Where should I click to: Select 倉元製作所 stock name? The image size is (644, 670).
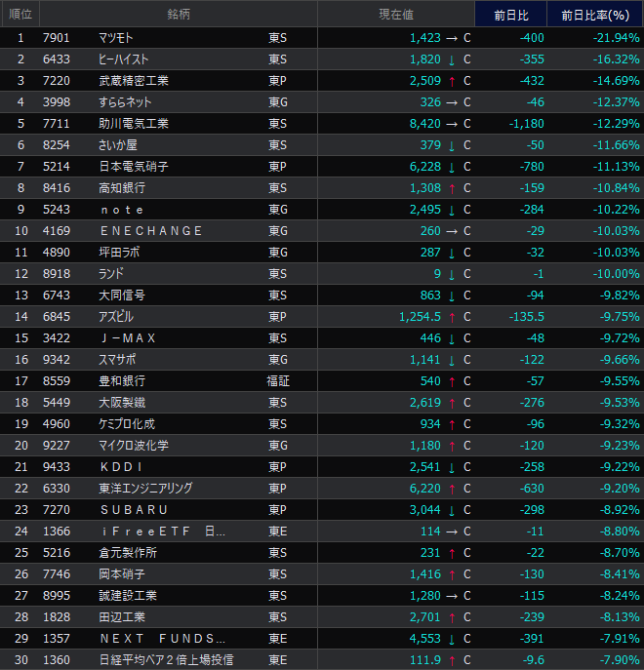[x=128, y=553]
